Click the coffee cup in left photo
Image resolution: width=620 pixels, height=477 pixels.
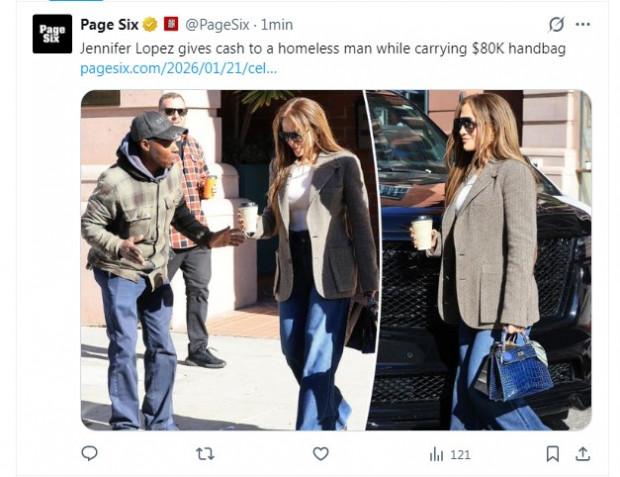tap(249, 218)
